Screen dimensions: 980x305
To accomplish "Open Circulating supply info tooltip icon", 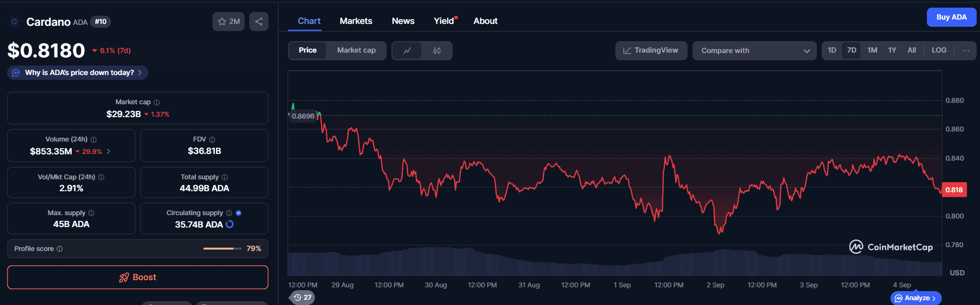I will click(229, 213).
